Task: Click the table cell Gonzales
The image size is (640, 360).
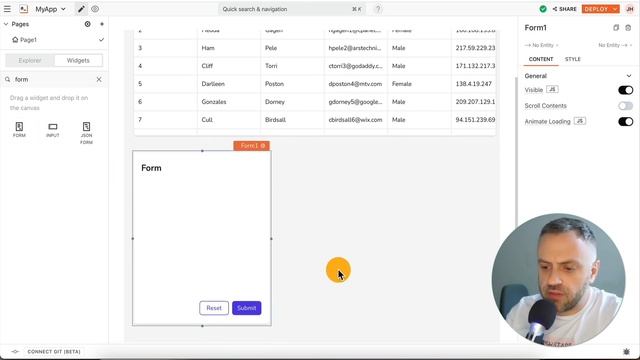Action: [229, 102]
